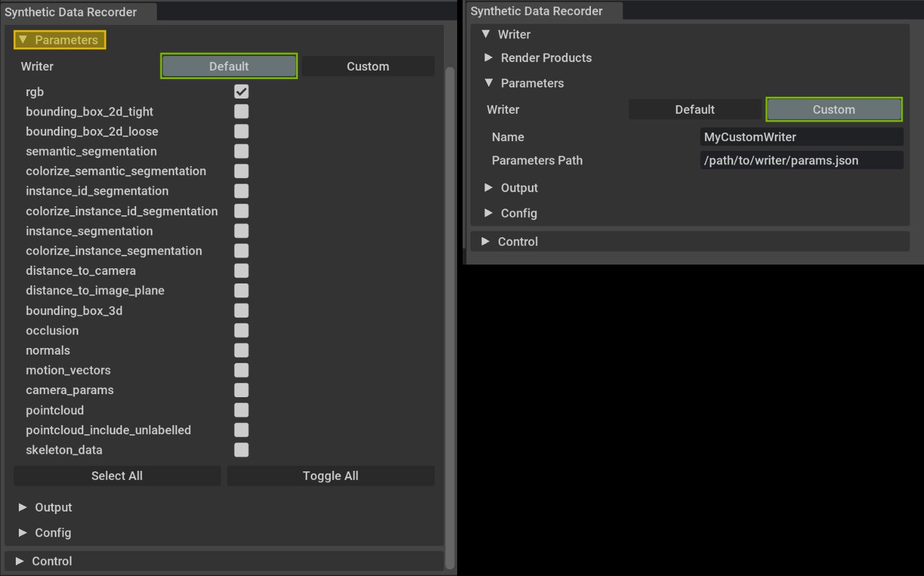
Task: Enable the occlusion annotator
Action: click(241, 330)
